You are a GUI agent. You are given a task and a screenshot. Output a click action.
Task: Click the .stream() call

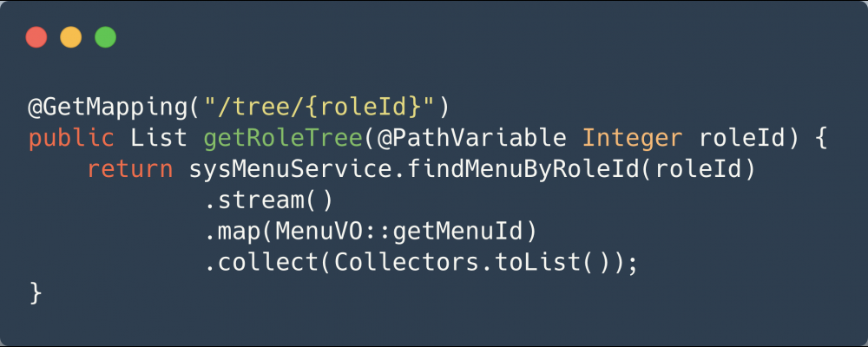(269, 201)
